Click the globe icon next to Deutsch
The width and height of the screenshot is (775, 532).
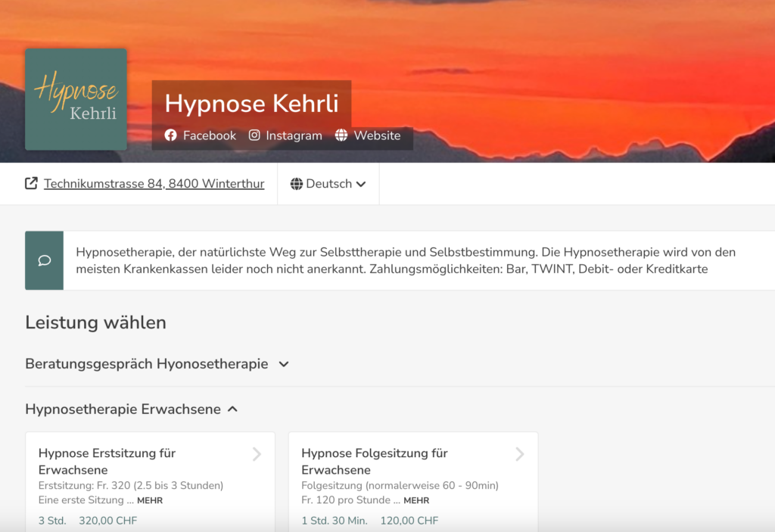point(297,183)
